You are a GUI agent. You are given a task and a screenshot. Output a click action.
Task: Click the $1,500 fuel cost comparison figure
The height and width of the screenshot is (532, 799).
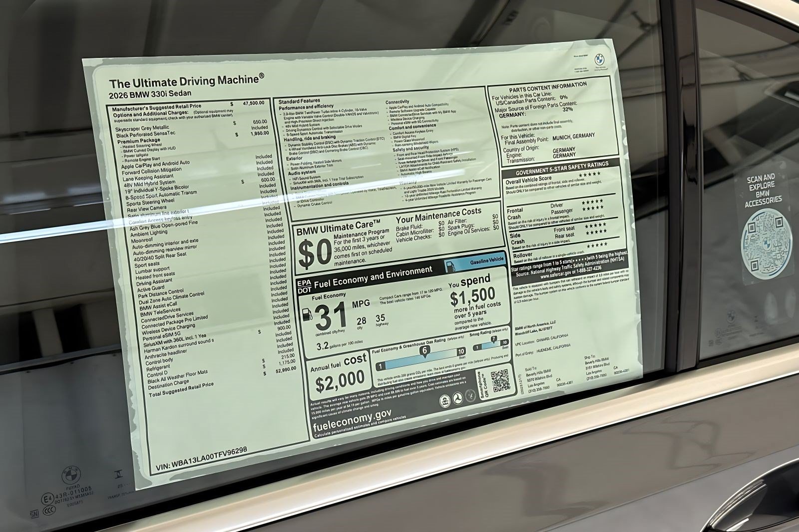[x=472, y=297]
